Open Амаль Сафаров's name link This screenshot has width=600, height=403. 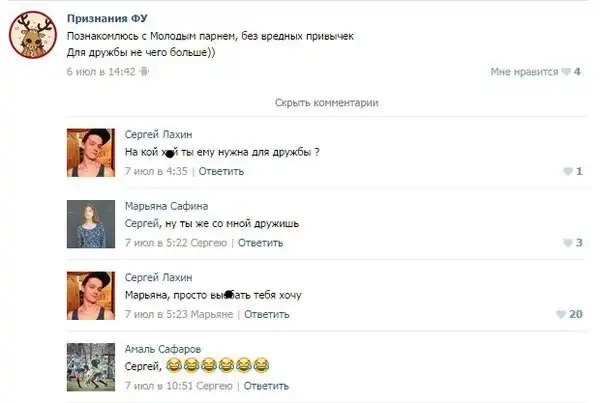[x=163, y=349]
